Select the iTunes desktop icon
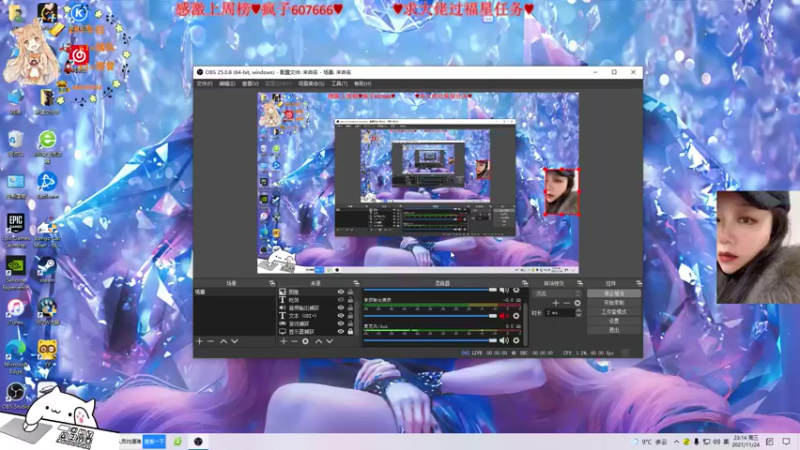Image resolution: width=800 pixels, height=450 pixels. (x=15, y=312)
